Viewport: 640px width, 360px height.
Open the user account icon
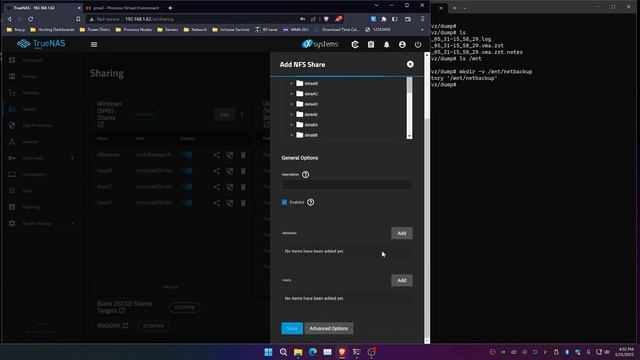402,44
